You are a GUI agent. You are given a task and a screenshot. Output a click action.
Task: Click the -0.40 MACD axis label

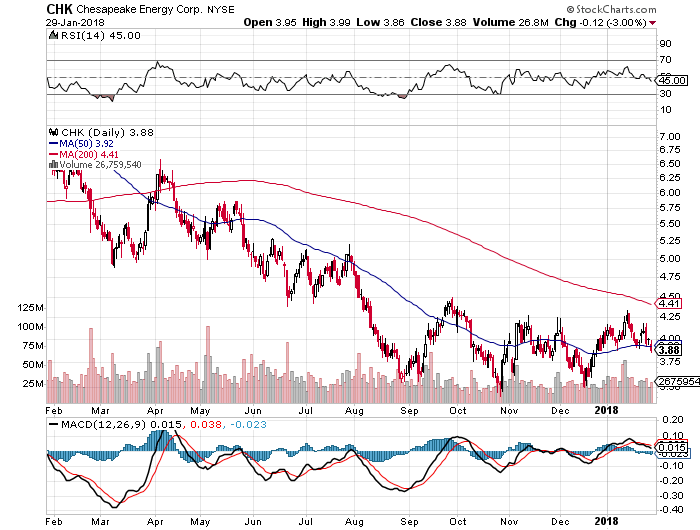[671, 509]
